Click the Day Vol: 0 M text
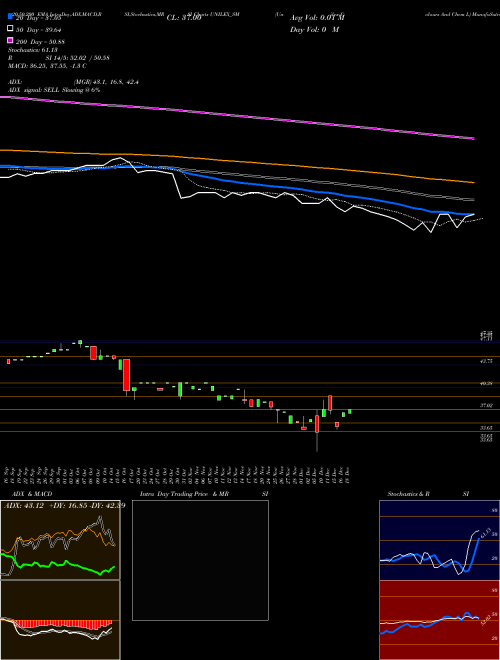The width and height of the screenshot is (500, 660). [x=314, y=30]
